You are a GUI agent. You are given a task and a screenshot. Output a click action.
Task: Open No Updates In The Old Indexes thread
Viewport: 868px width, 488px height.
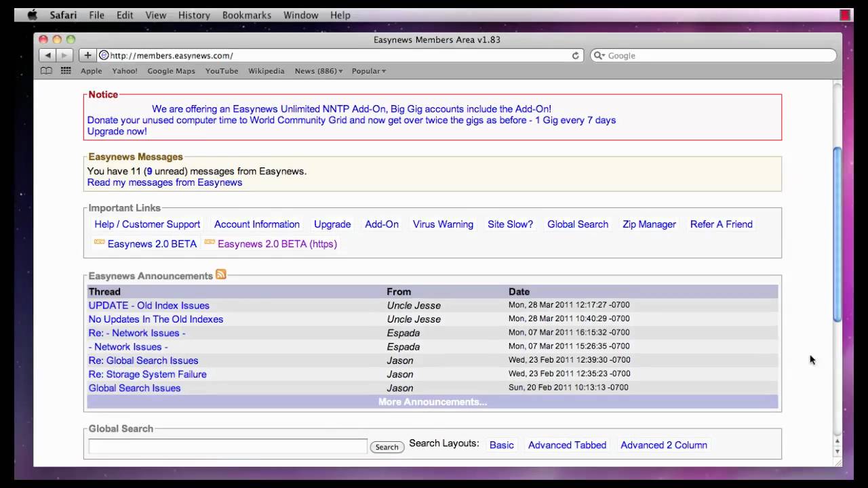tap(156, 319)
